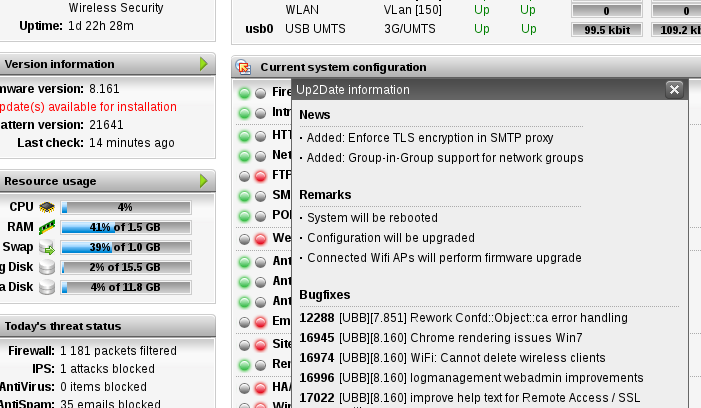Image resolution: width=701 pixels, height=408 pixels.
Task: Click the CPU chip icon
Action: [46, 207]
